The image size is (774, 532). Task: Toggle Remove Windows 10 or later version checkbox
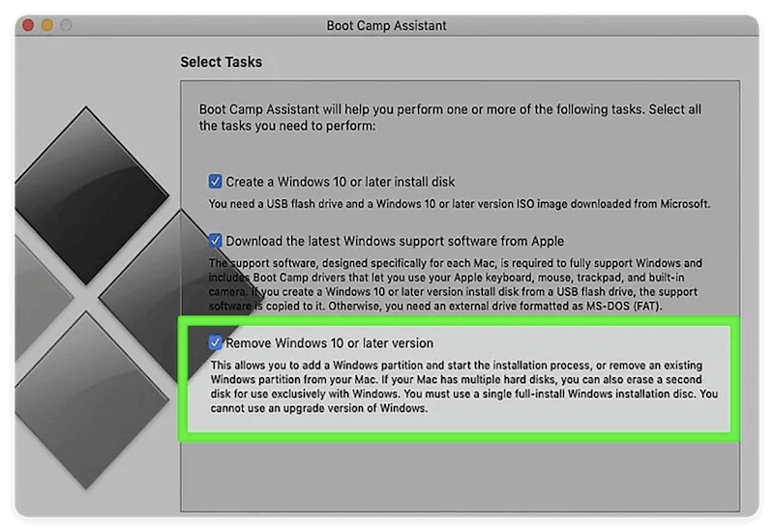[x=215, y=342]
